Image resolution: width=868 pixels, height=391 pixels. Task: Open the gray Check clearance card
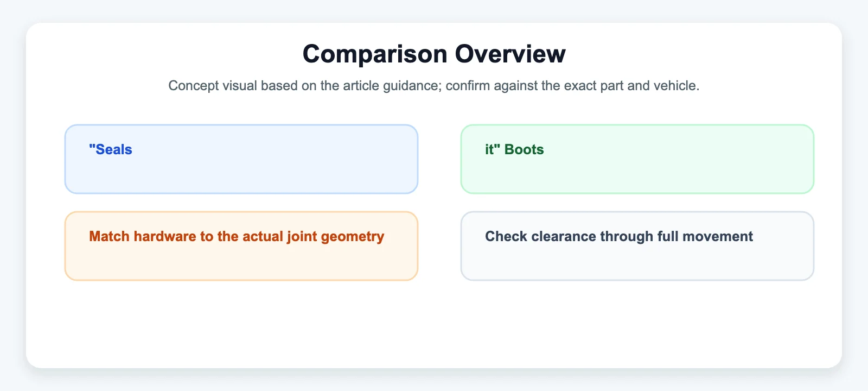coord(637,246)
